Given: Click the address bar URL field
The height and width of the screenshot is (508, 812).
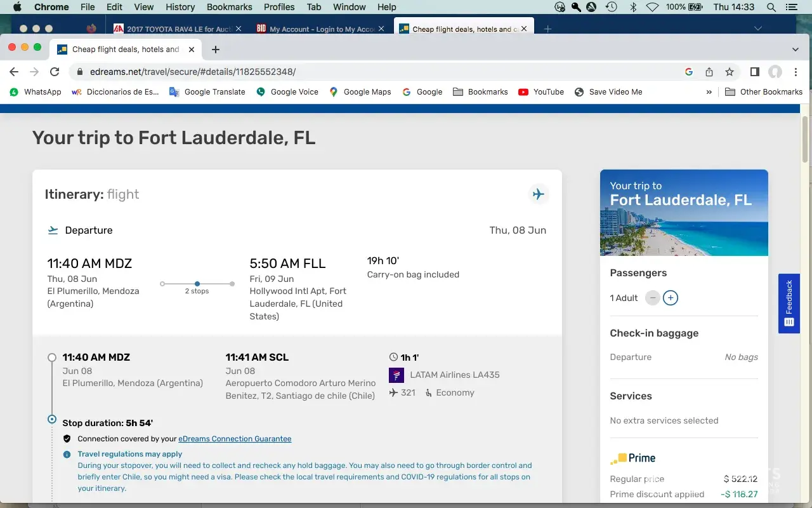Looking at the screenshot, I should point(381,72).
